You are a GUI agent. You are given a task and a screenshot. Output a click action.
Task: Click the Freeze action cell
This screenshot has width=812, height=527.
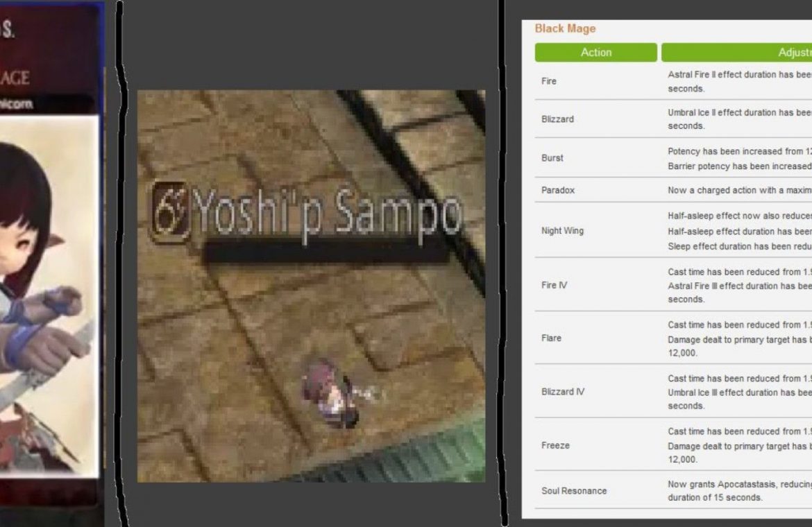pyautogui.click(x=555, y=445)
